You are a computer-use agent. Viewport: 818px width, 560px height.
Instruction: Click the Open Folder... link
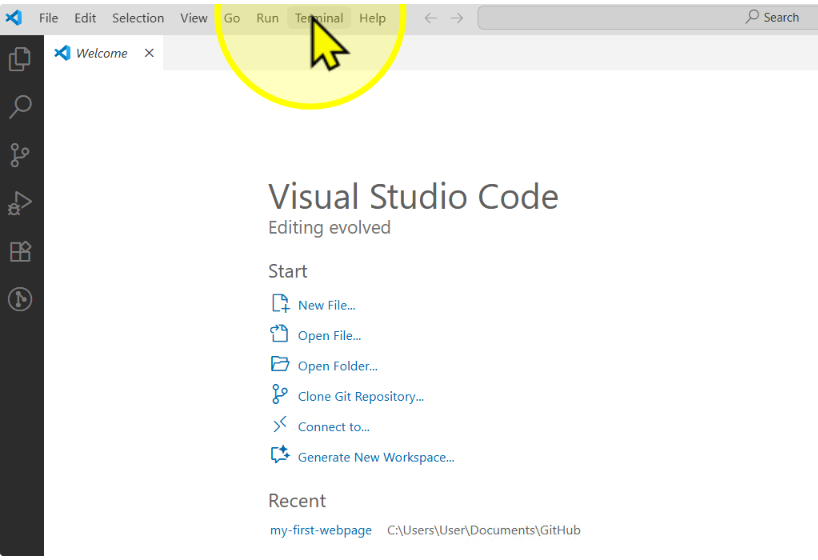pos(338,366)
